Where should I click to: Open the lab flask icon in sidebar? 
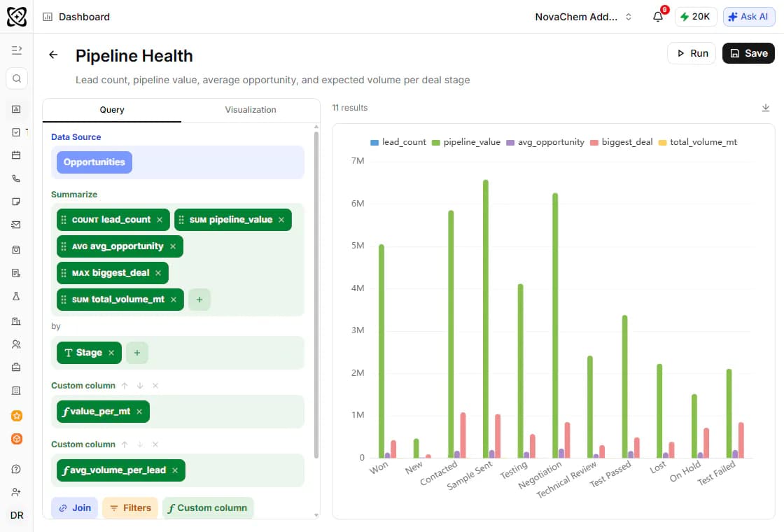coord(16,296)
